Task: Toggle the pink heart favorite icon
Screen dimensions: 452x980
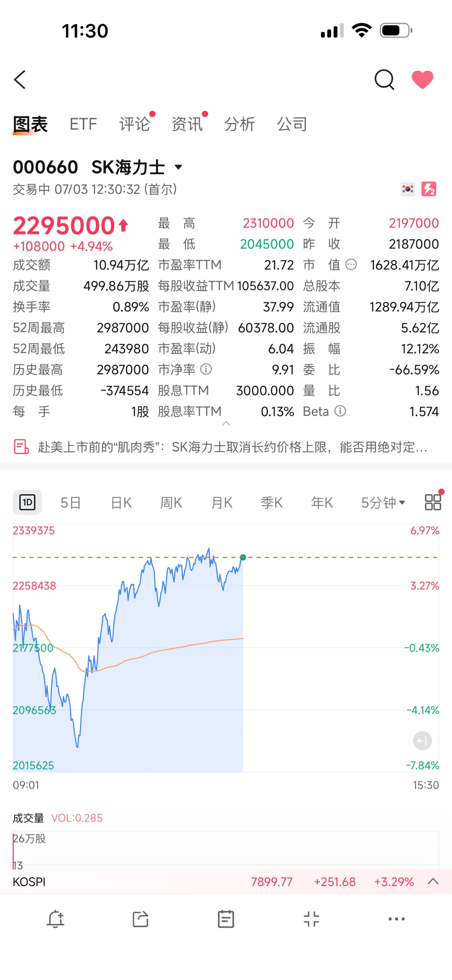Action: pos(422,80)
